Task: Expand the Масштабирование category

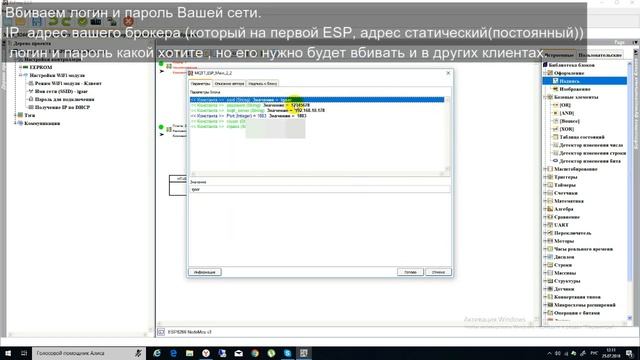Action: [545, 169]
